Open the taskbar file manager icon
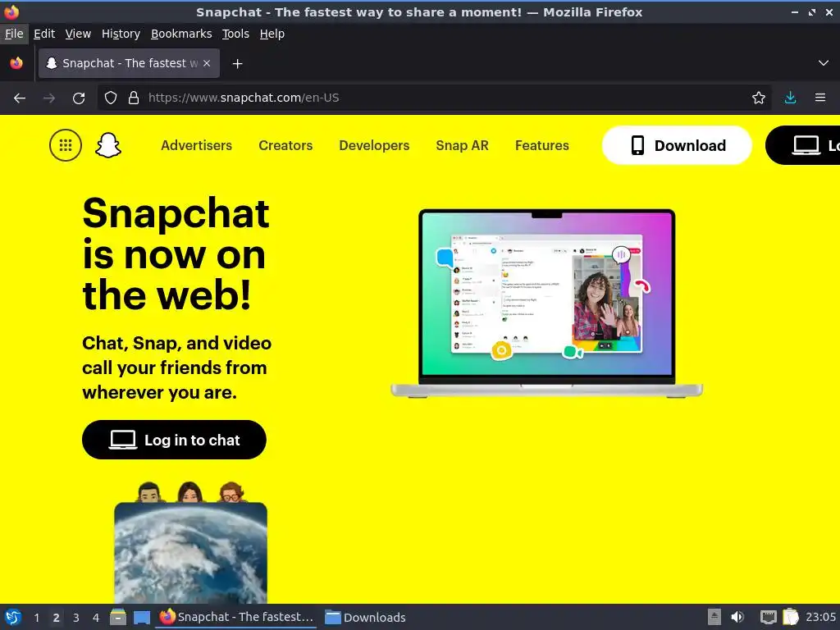This screenshot has width=840, height=630. pos(118,617)
